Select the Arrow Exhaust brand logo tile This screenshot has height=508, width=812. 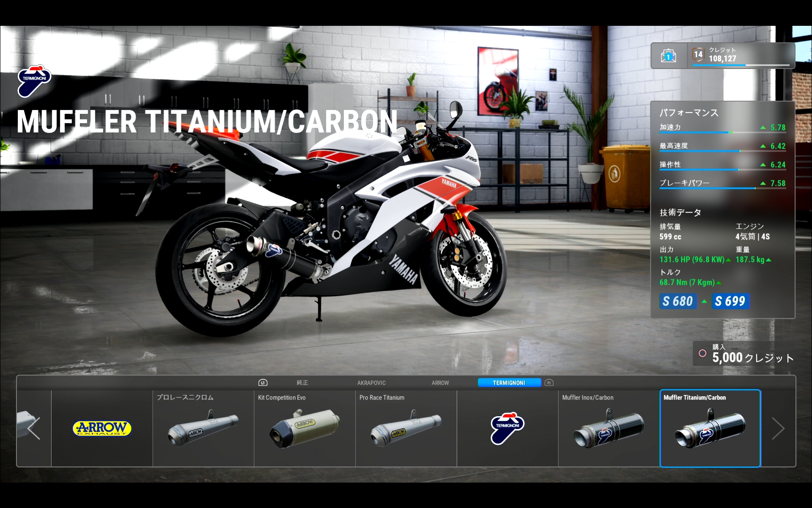coord(102,428)
